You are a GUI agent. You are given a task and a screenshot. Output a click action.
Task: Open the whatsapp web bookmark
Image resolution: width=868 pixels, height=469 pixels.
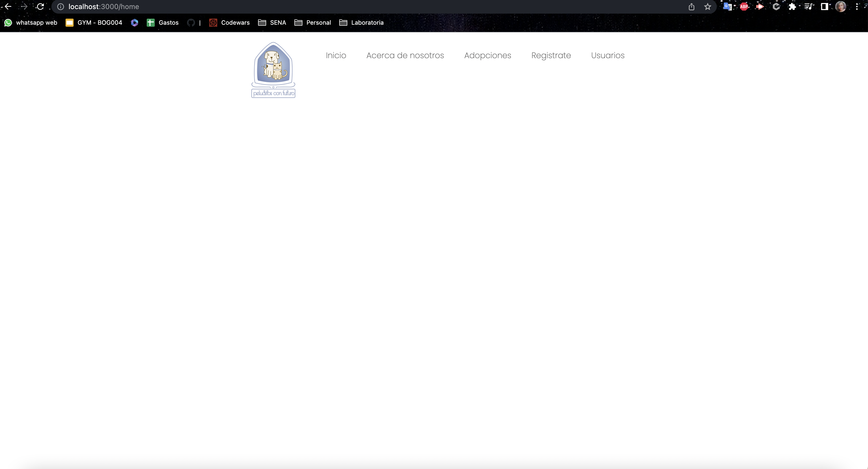(x=31, y=23)
